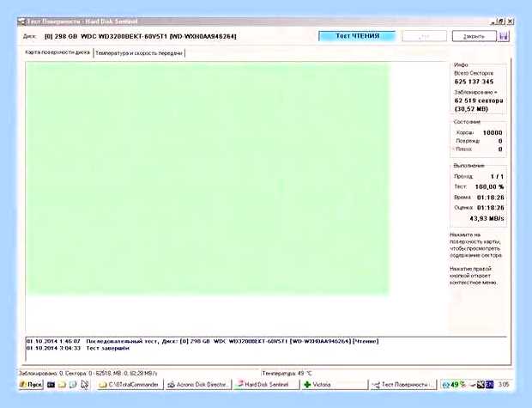This screenshot has width=532, height=408.
Task: Open the Карта поверхности диска tab
Action: pyautogui.click(x=57, y=52)
